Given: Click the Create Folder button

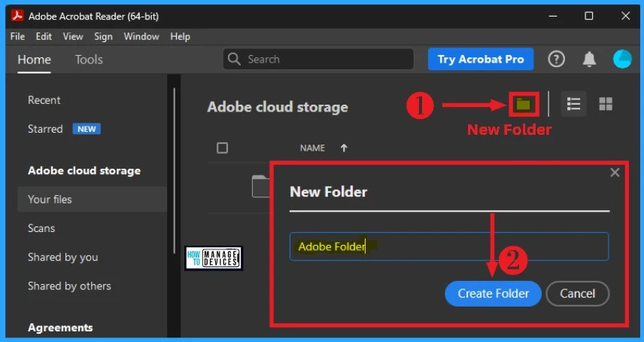Looking at the screenshot, I should 493,294.
